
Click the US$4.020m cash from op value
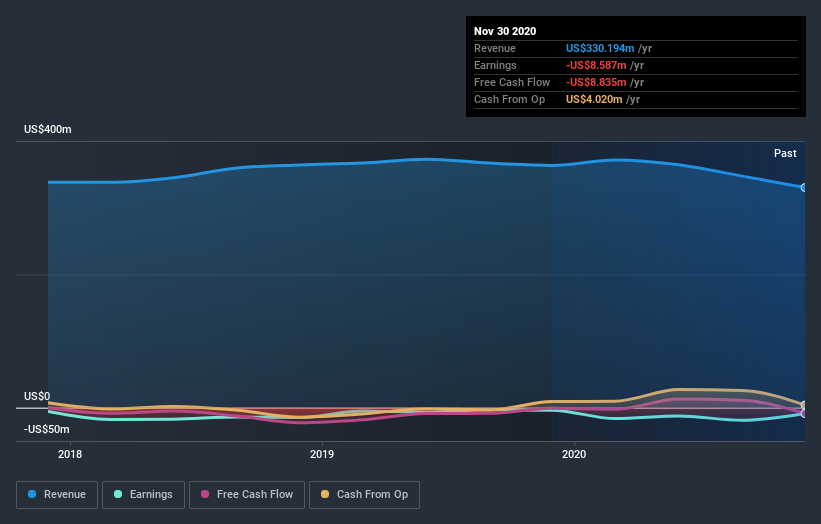point(594,99)
